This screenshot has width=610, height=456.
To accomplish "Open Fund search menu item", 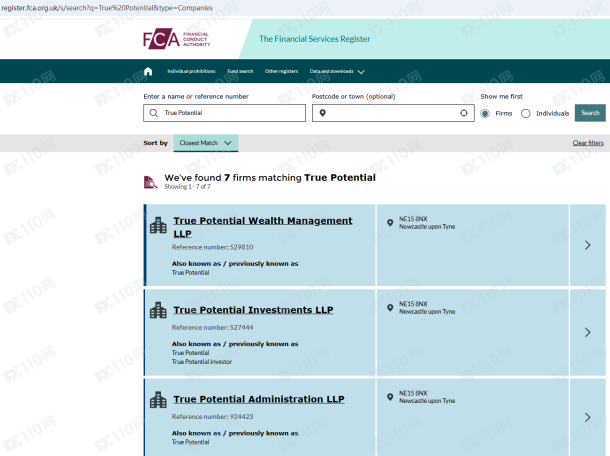I will 240,71.
